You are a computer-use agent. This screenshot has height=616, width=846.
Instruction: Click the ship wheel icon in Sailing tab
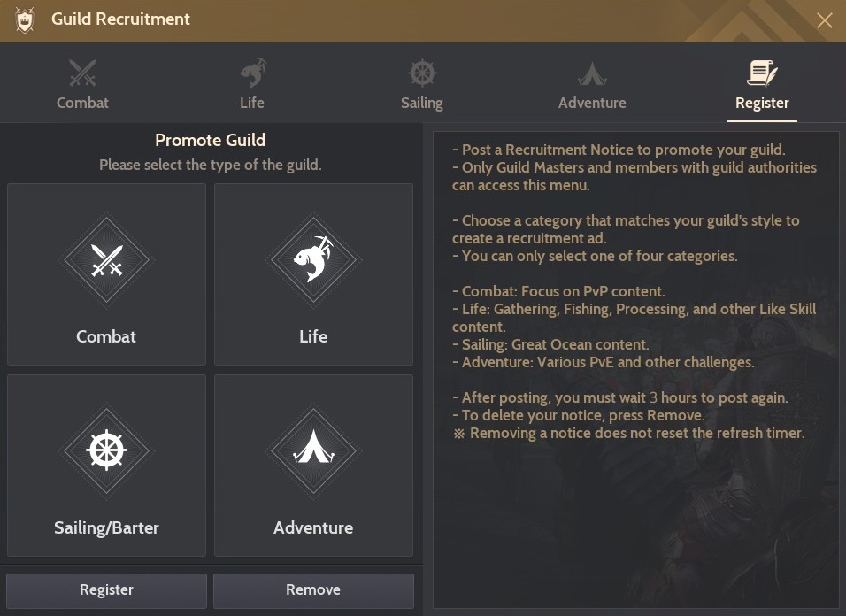(x=422, y=73)
